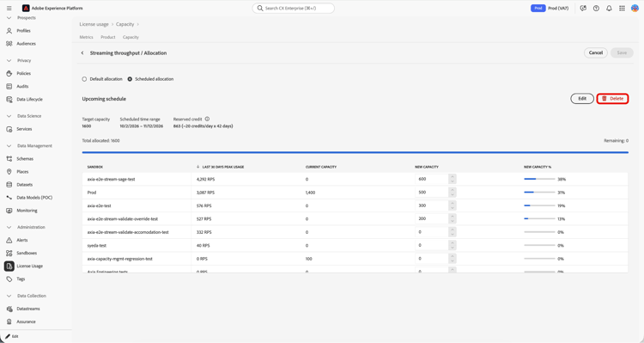Screen dimensions: 644x343
Task: Open Datastreams under Data Collection
Action: [x=28, y=309]
